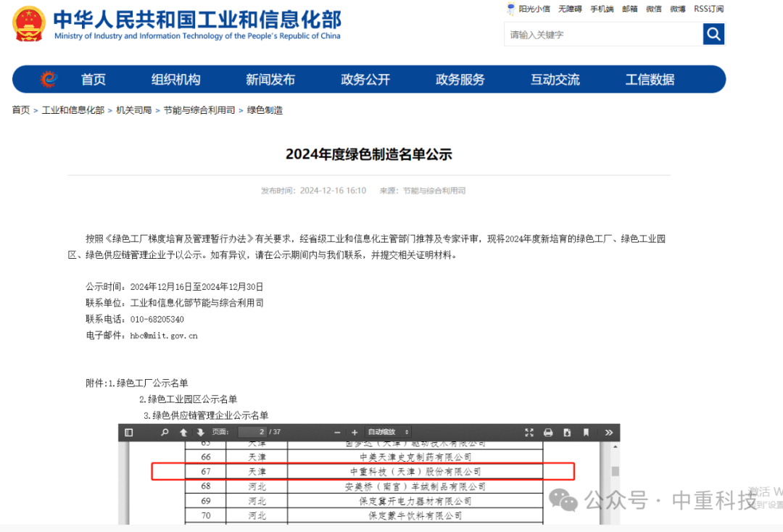783x532 pixels.
Task: Toggle the PDF viewer sidebar icon
Action: [x=129, y=432]
